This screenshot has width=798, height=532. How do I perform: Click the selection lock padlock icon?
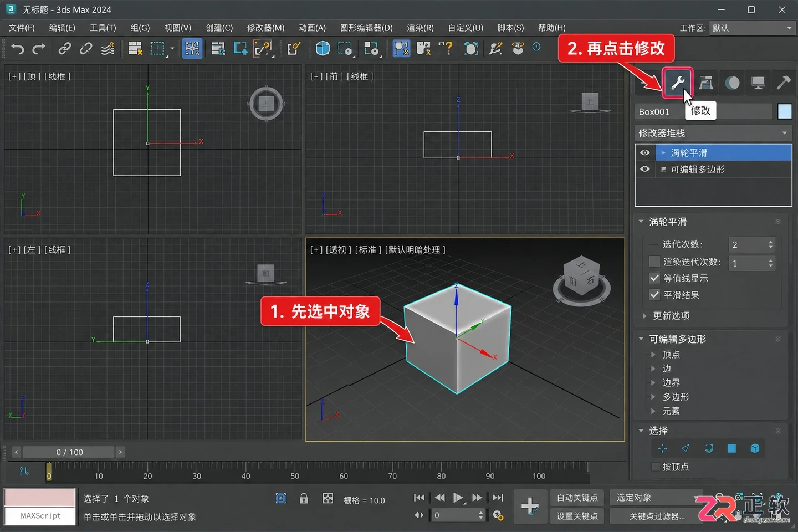[304, 499]
